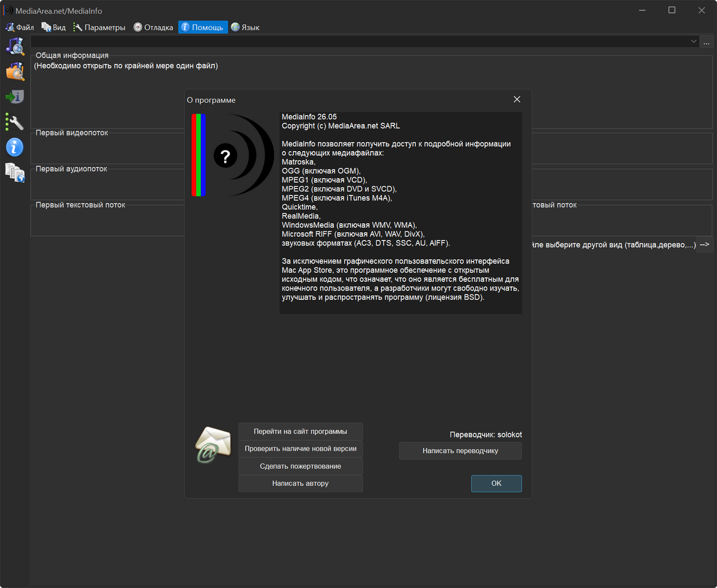The height and width of the screenshot is (588, 717).
Task: Click the ellipsis browse button
Action: point(706,42)
